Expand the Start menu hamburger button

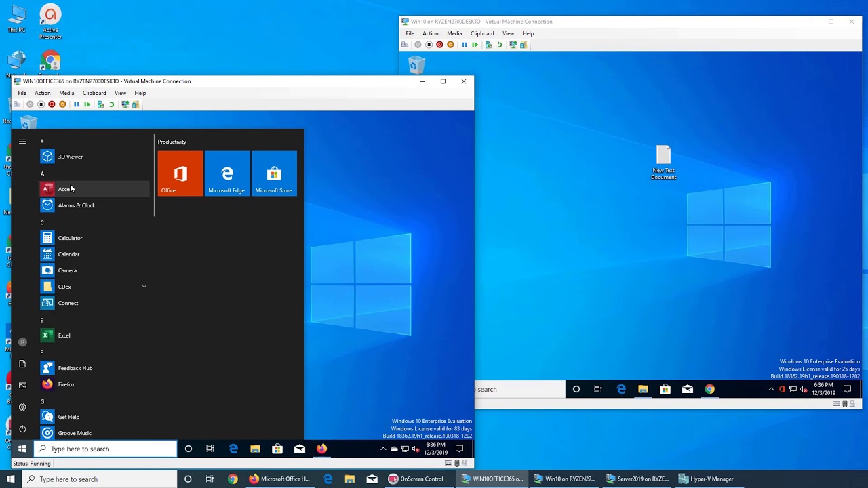(x=22, y=142)
